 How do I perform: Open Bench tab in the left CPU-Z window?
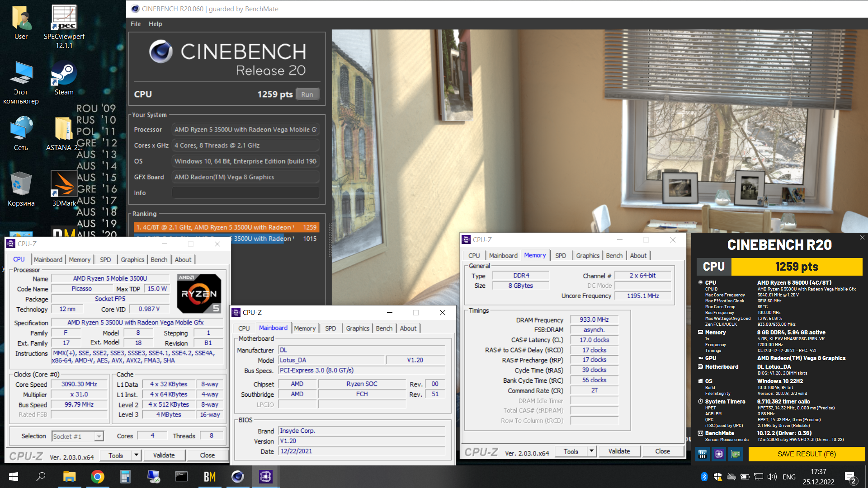click(159, 259)
